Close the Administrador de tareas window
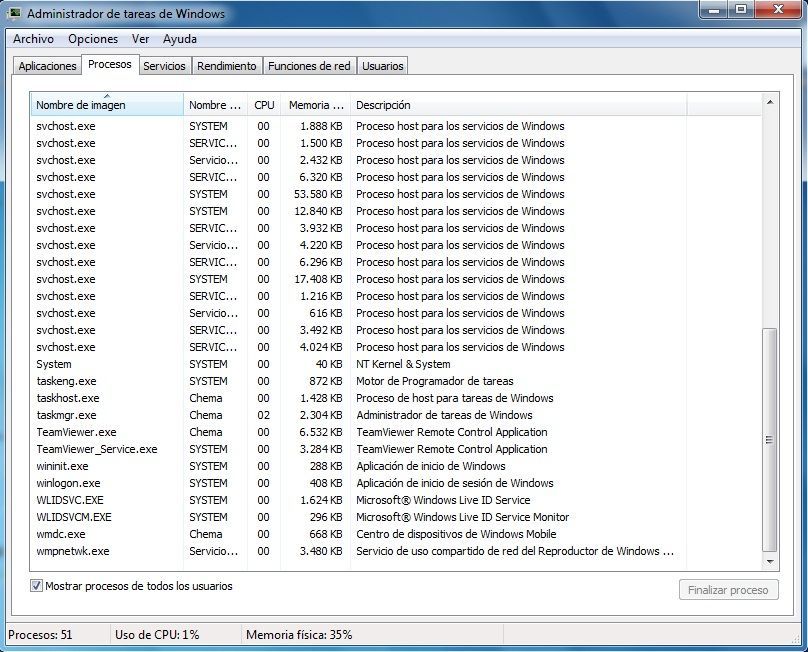808x652 pixels. click(x=778, y=9)
